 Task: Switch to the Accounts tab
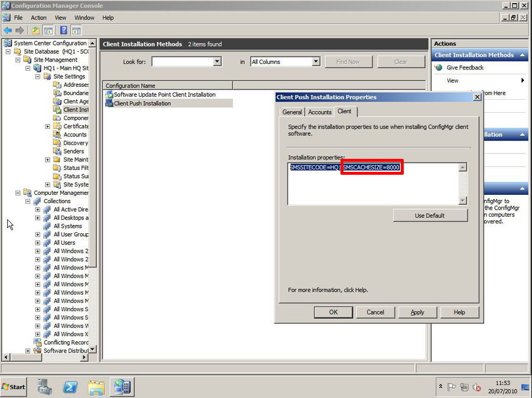[320, 112]
